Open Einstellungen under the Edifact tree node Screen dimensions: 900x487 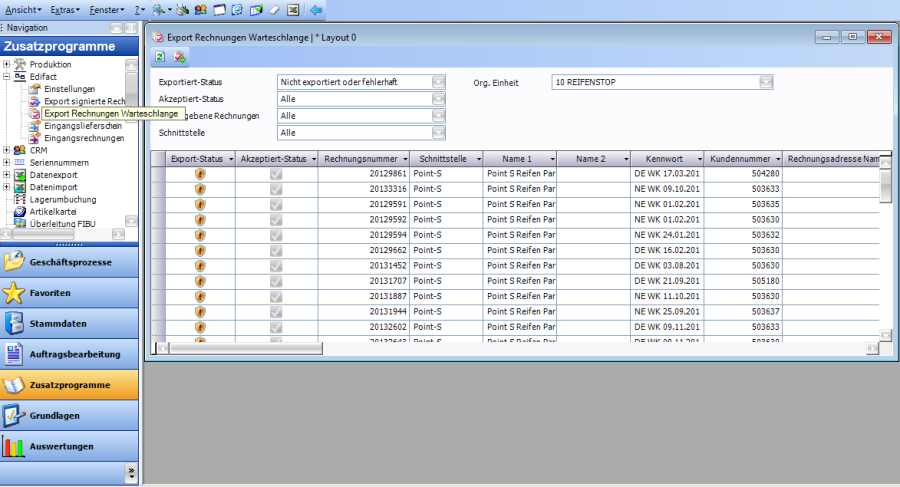pyautogui.click(x=69, y=89)
